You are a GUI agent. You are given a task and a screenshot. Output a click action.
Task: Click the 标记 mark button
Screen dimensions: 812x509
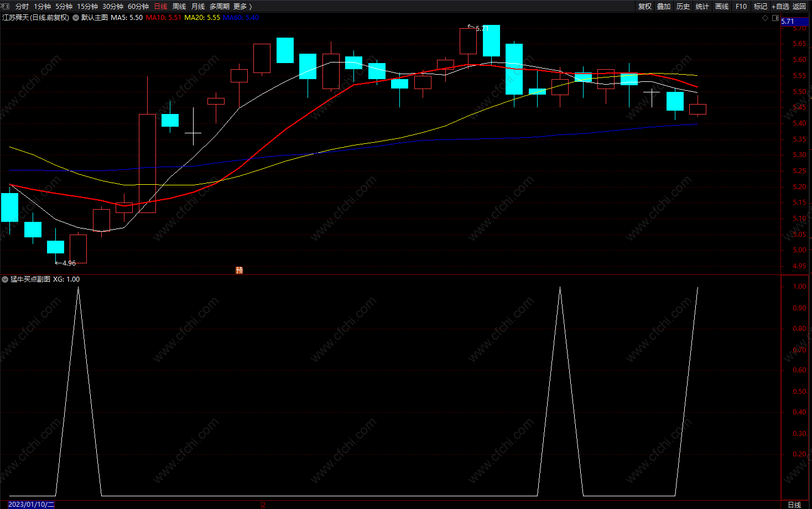click(x=761, y=7)
